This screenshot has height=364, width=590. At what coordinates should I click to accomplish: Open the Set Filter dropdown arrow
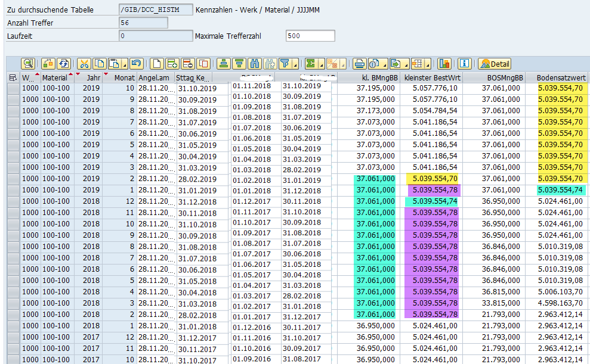pyautogui.click(x=295, y=64)
